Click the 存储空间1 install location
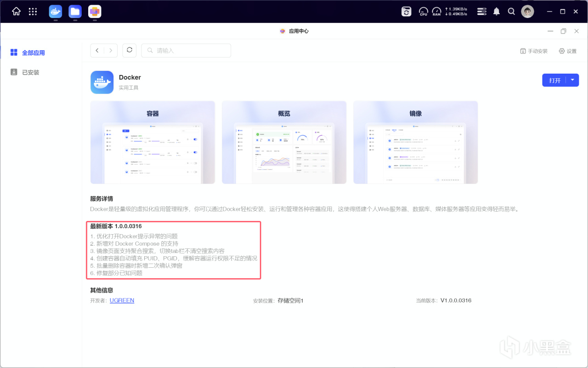This screenshot has width=588, height=368. pyautogui.click(x=290, y=301)
